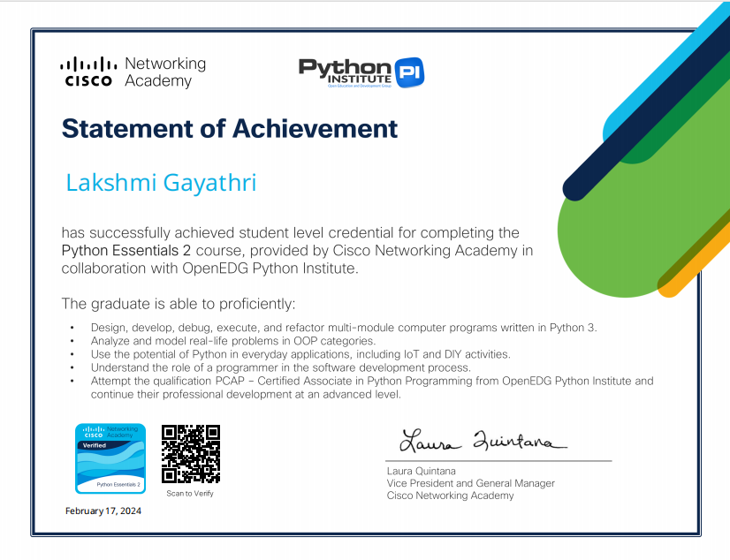The image size is (730, 560).
Task: Click the Statement of Achievement heading
Action: click(228, 129)
